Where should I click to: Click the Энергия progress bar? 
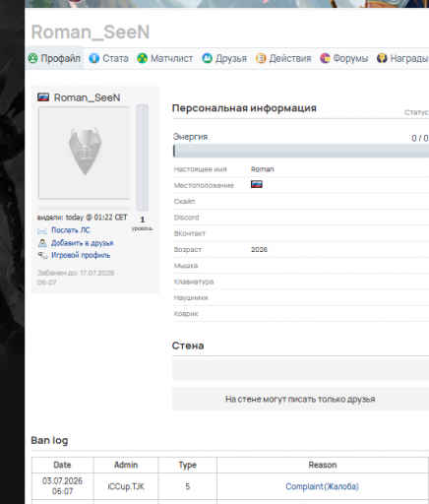[x=301, y=151]
